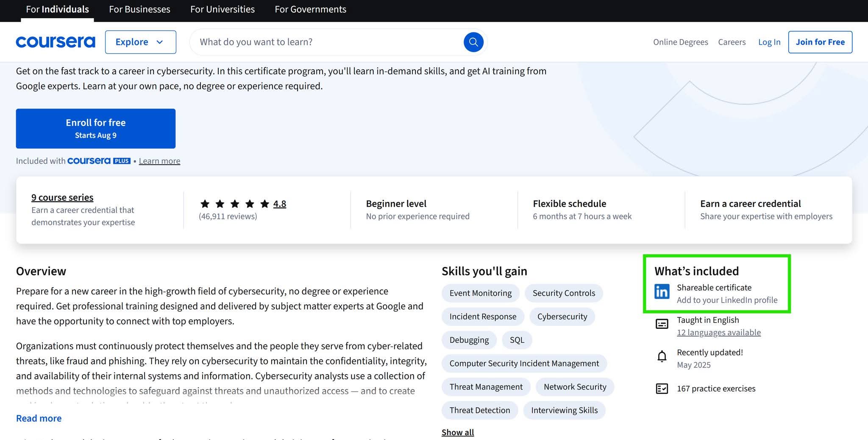Click the Shareable certificate text
868x440 pixels.
pos(714,288)
